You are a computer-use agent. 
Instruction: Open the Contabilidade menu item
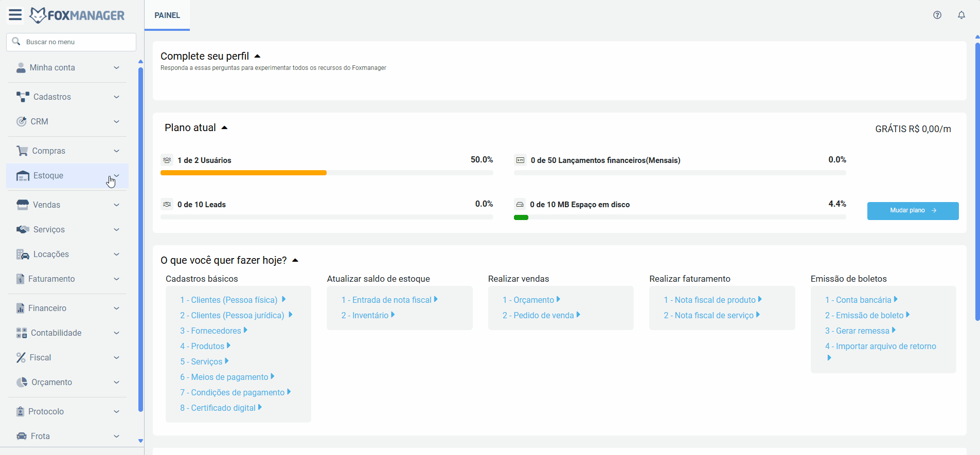pos(67,333)
